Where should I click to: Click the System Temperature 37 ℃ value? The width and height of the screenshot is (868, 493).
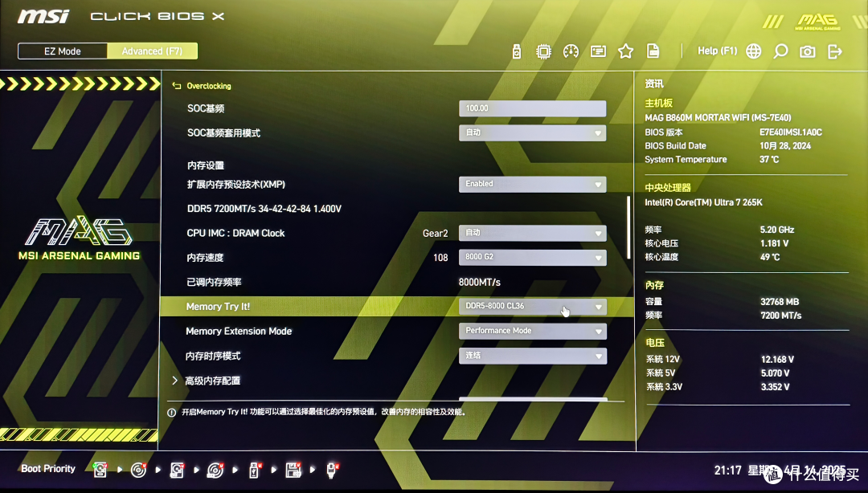click(769, 159)
